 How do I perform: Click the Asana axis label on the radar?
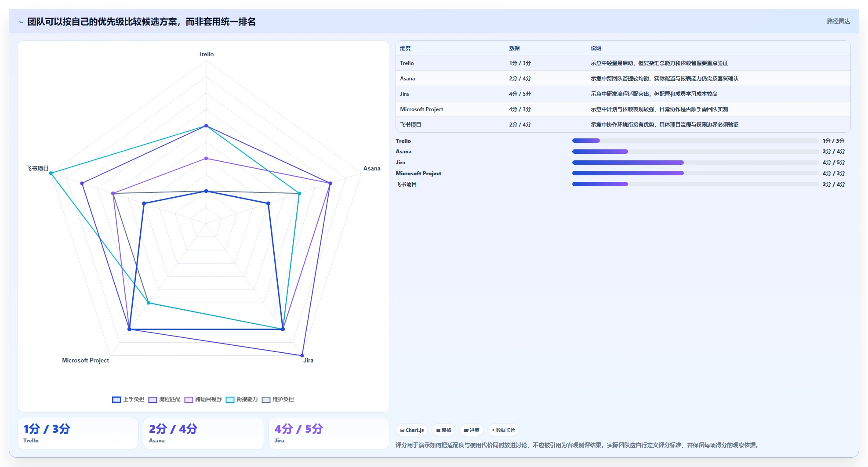(x=372, y=168)
